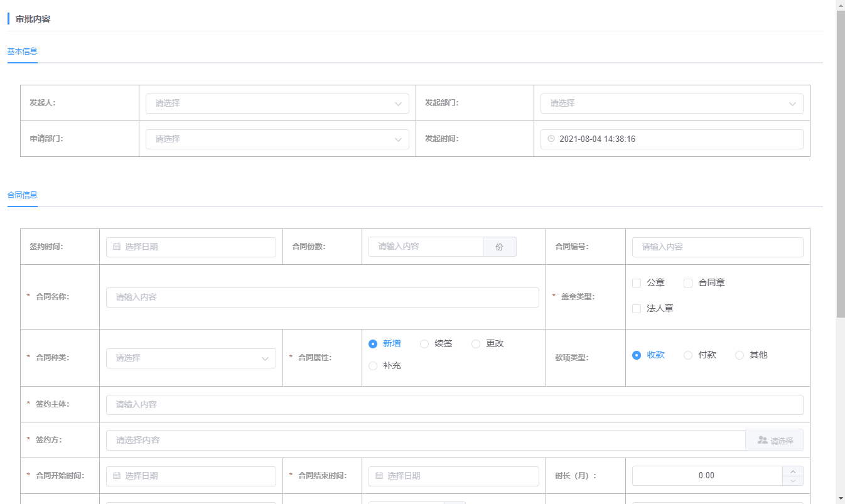Viewport: 845px width, 504px height.
Task: Open the 发起人 dropdown
Action: pos(277,104)
